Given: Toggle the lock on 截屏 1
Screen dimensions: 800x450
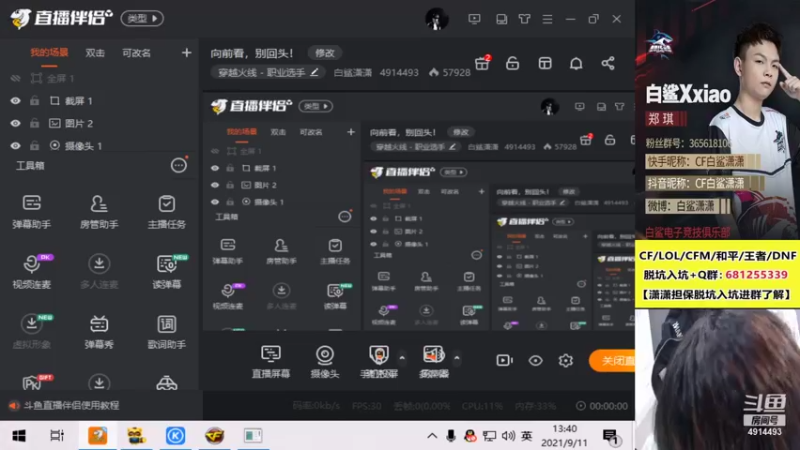Looking at the screenshot, I should (34, 101).
